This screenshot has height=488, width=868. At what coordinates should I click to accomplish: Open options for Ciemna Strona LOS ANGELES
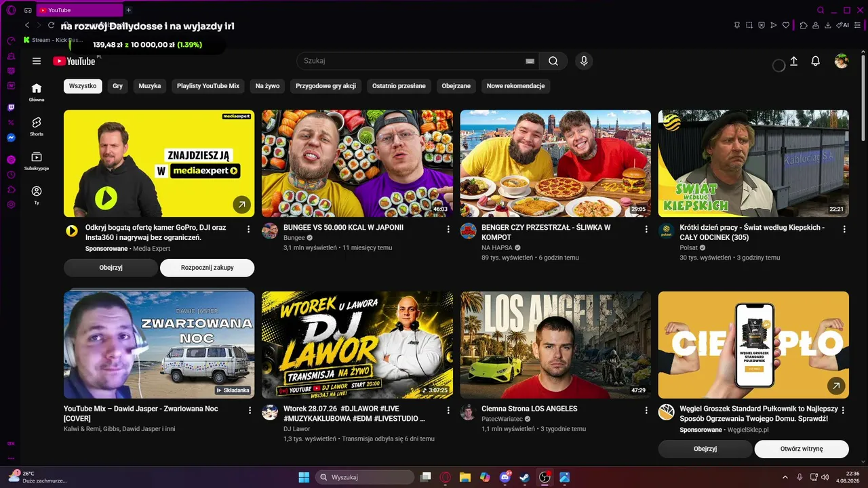tap(646, 410)
